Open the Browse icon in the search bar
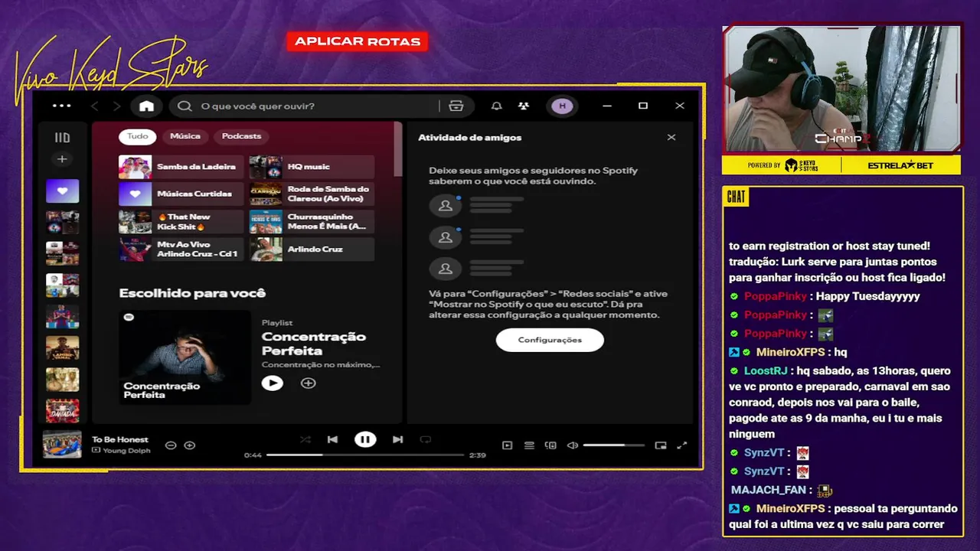This screenshot has height=551, width=980. click(456, 106)
